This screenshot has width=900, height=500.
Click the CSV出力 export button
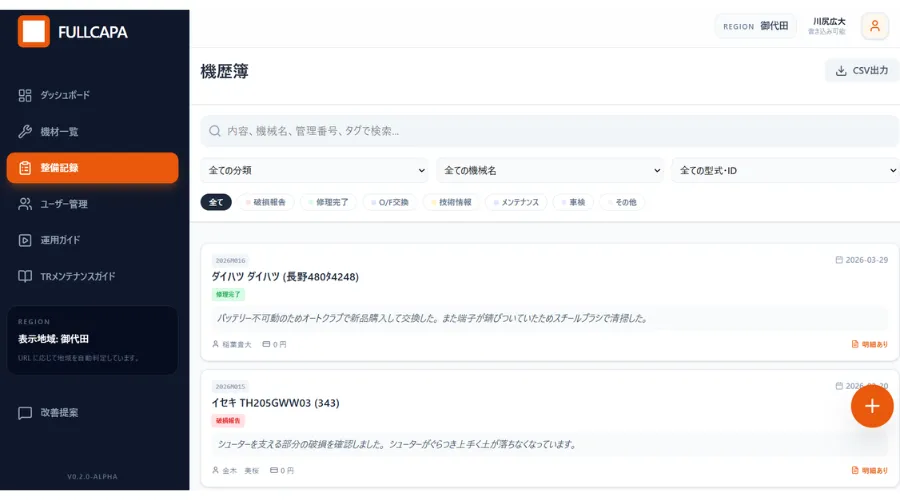tap(861, 70)
